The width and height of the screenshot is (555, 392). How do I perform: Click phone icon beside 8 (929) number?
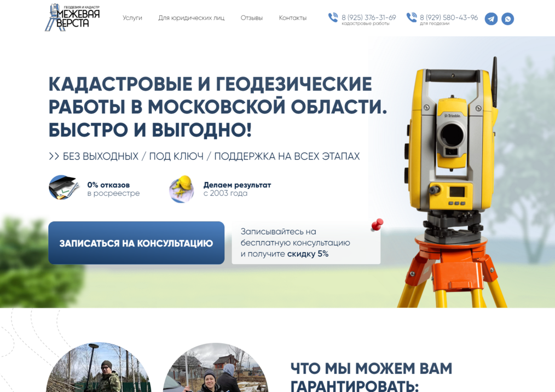coord(411,17)
